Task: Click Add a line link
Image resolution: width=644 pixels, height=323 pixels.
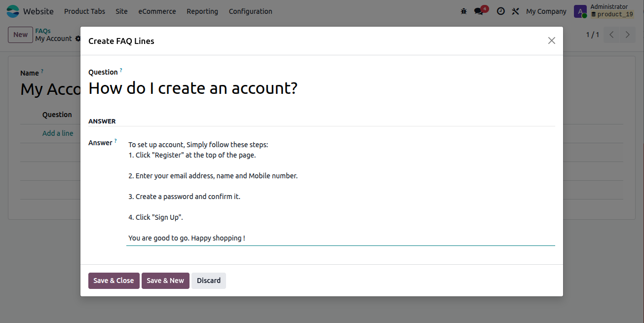Action: [58, 133]
